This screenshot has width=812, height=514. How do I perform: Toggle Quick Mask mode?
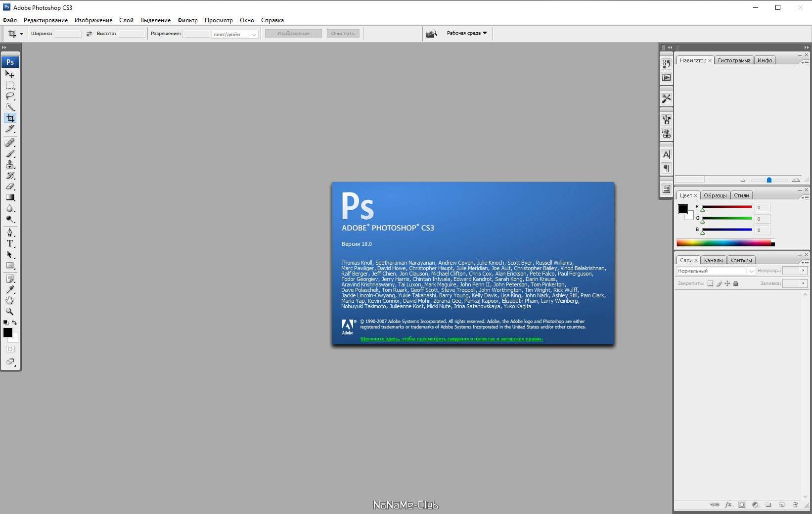(10, 349)
